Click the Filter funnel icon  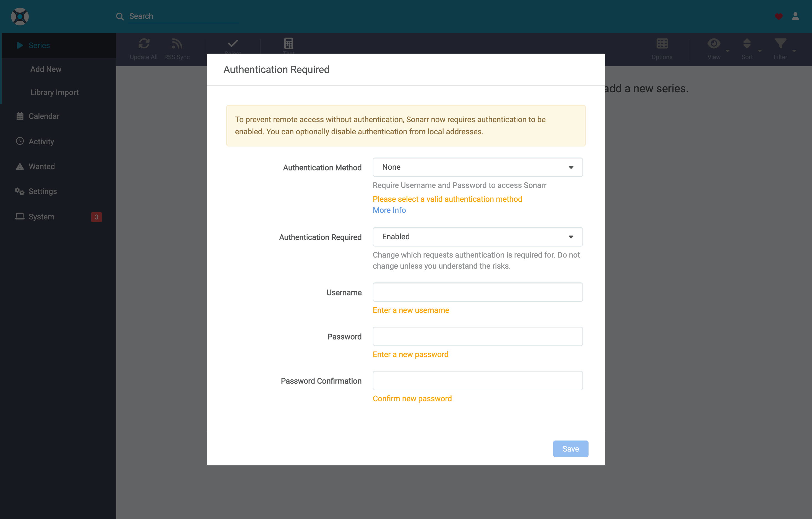[x=780, y=43]
